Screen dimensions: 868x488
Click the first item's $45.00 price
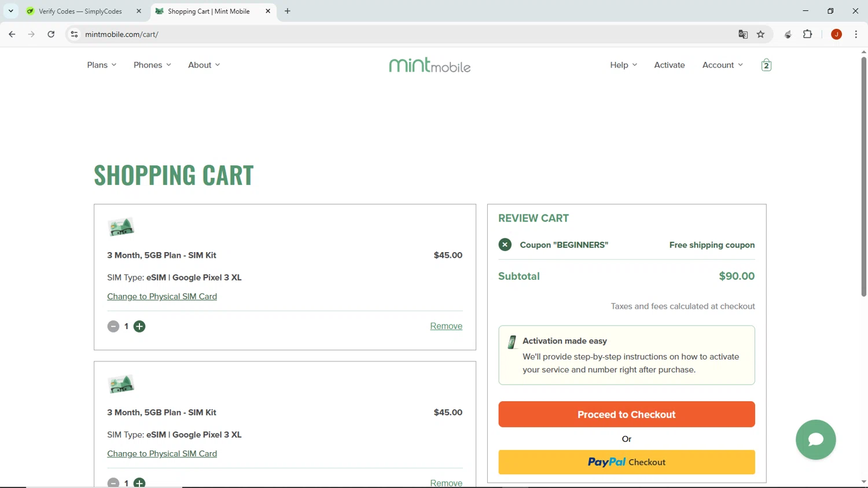pos(448,255)
